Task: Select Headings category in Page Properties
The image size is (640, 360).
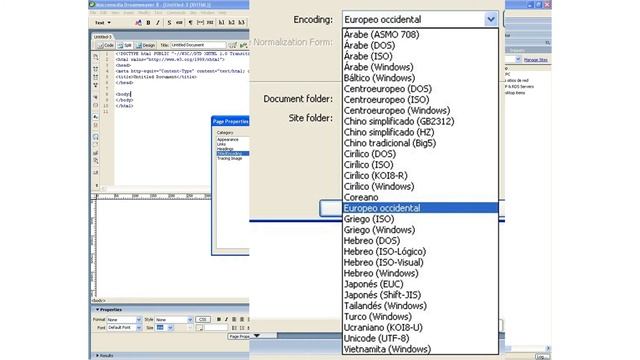Action: click(225, 149)
